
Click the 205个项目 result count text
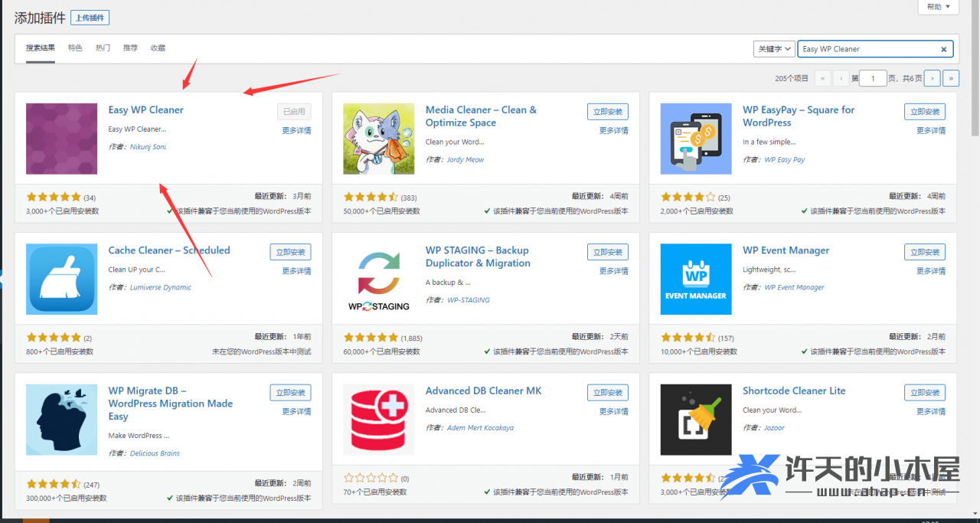[x=792, y=78]
